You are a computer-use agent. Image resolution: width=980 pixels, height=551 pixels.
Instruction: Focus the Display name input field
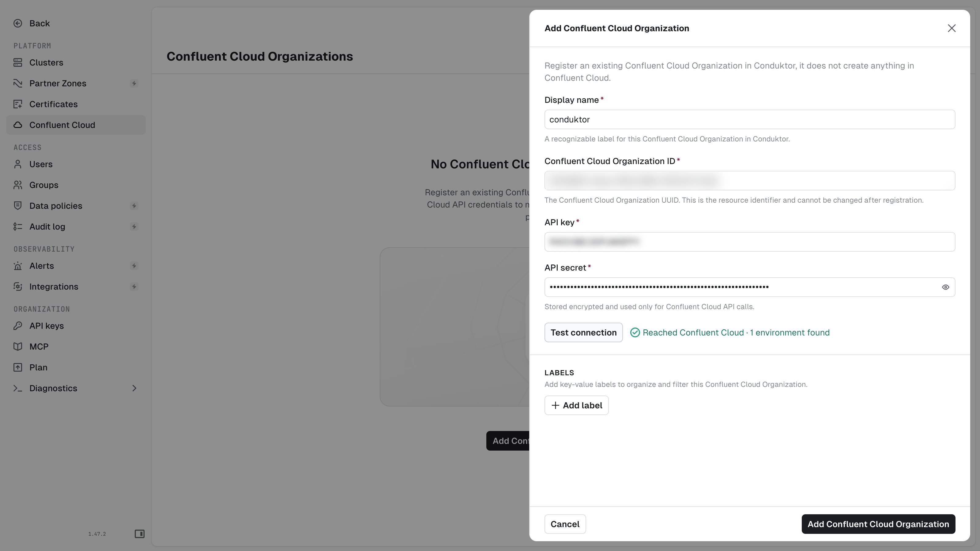point(749,120)
